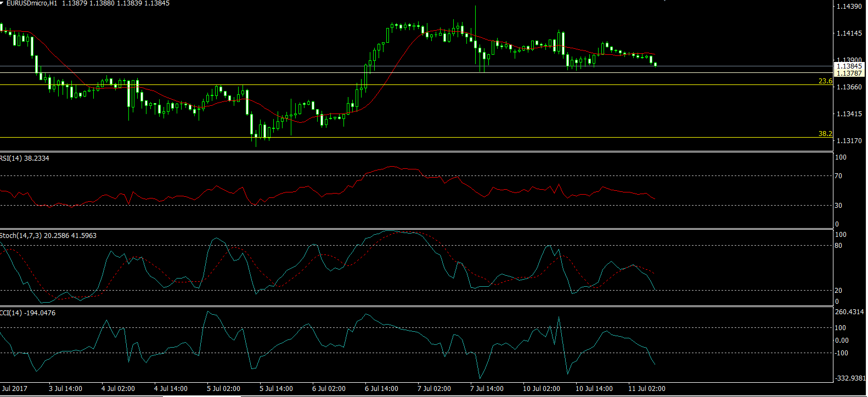Click the -332.9381 value on CCI scale

pos(850,378)
